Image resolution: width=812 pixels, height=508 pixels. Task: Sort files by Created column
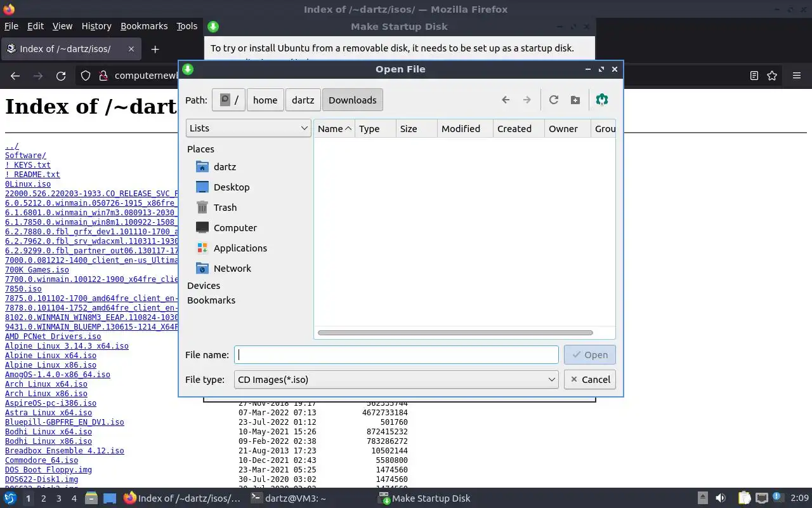point(519,128)
